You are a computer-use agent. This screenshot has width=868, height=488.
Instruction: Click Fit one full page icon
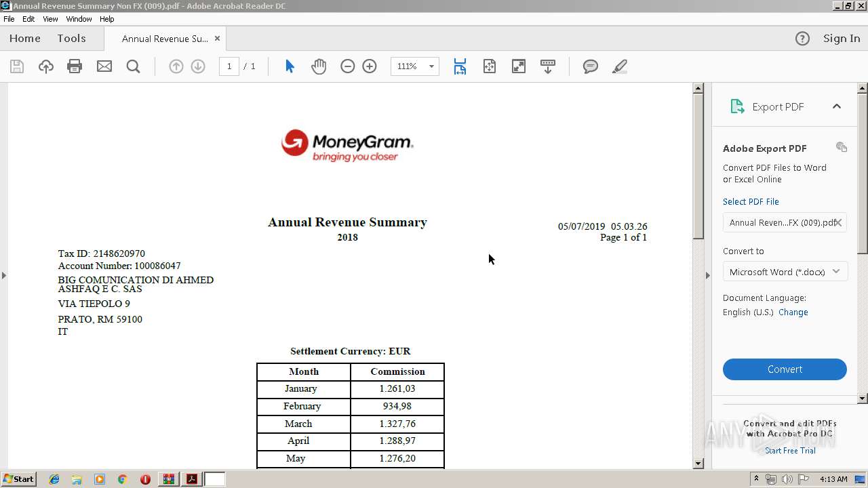489,66
